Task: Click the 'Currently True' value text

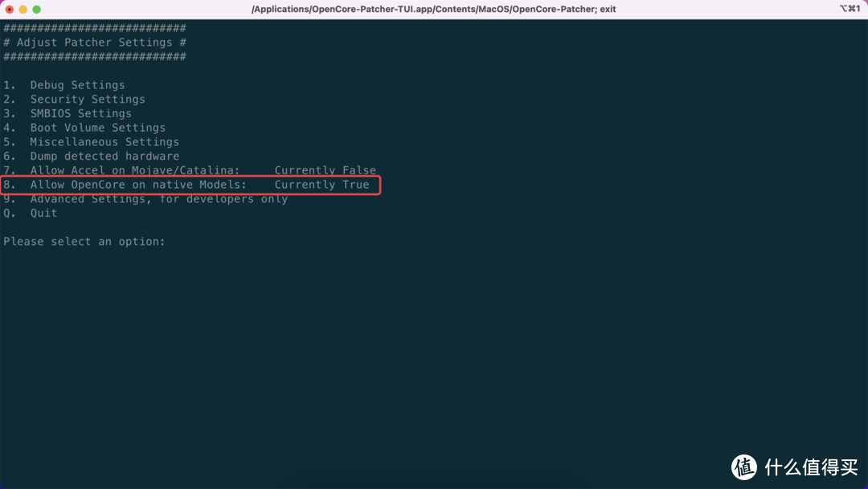Action: [321, 185]
